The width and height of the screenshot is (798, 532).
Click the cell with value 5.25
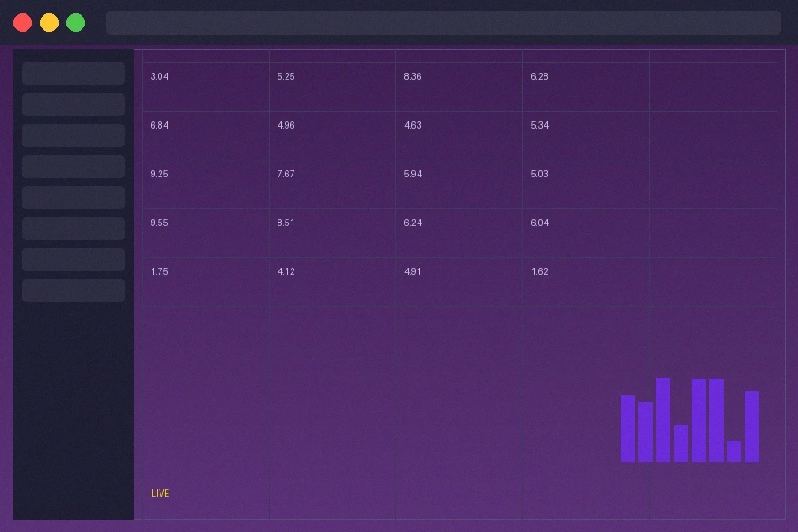coord(286,77)
